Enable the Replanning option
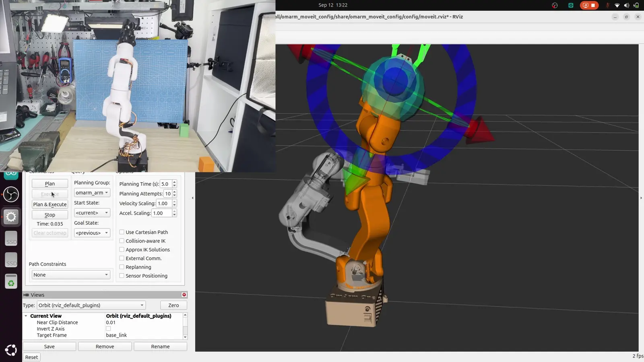 (x=122, y=267)
